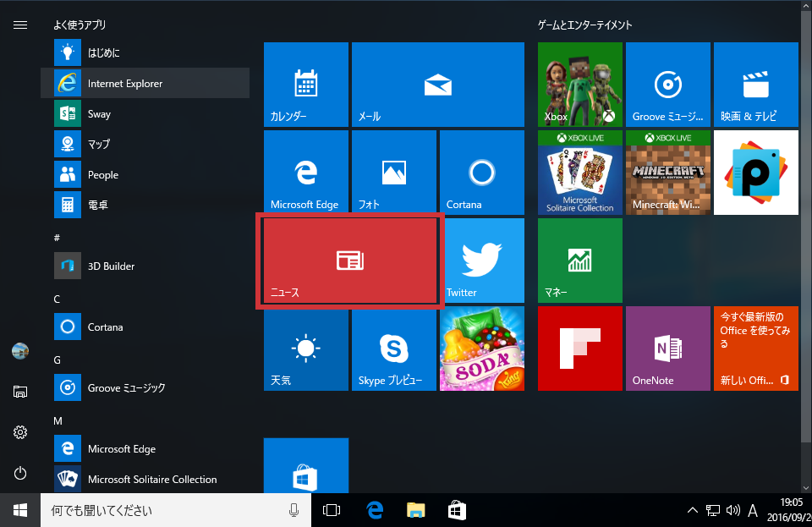
Task: Open People in the app list
Action: point(145,174)
